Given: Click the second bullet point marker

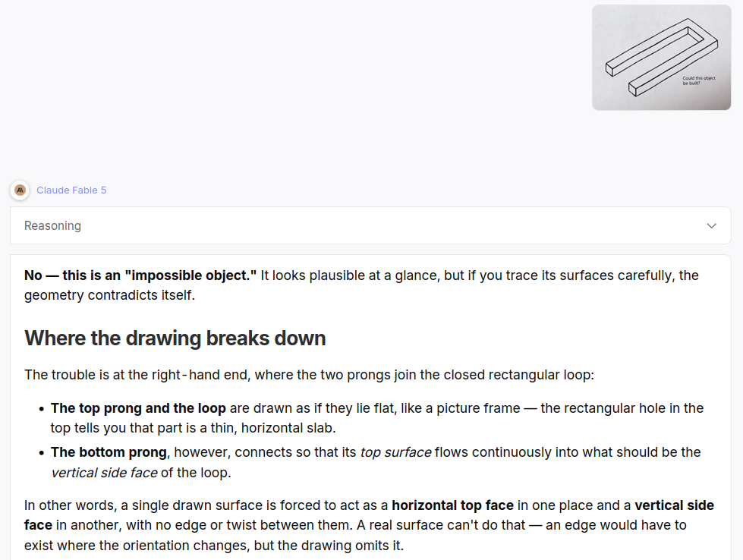Looking at the screenshot, I should click(x=42, y=453).
